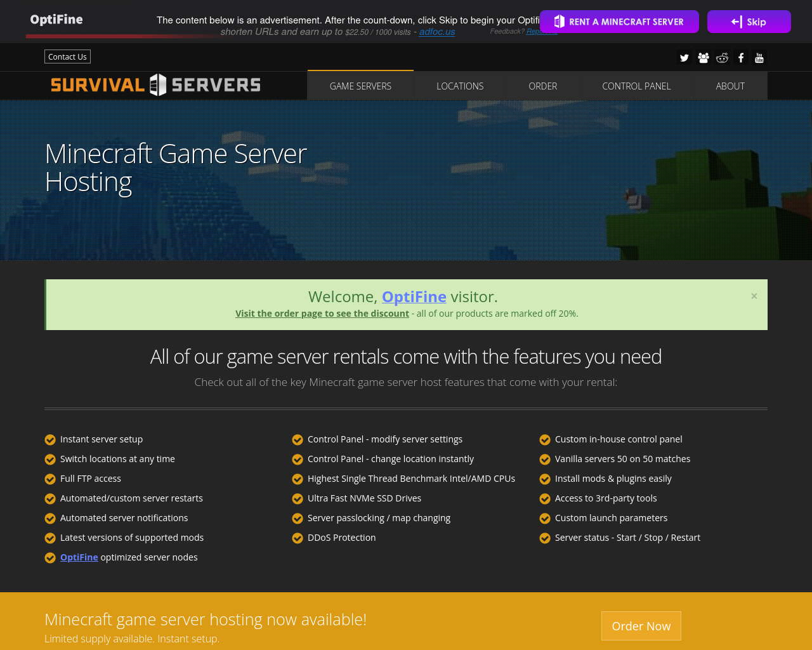Click "Ultra Fast NVMe SSD Drives" text
Image resolution: width=812 pixels, height=650 pixels.
pos(364,498)
